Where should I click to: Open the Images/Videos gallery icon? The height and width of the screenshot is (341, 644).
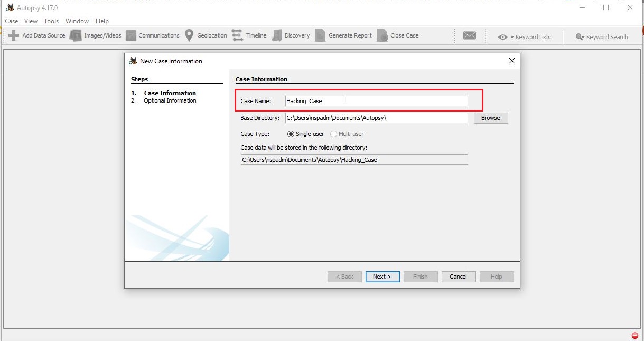tap(76, 35)
